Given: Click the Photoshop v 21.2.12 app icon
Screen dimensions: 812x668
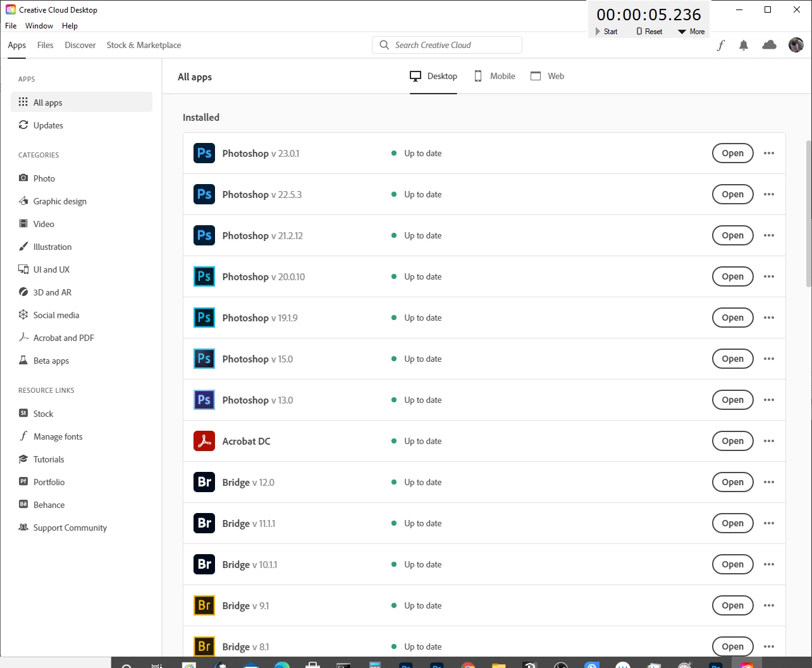Looking at the screenshot, I should pos(204,235).
